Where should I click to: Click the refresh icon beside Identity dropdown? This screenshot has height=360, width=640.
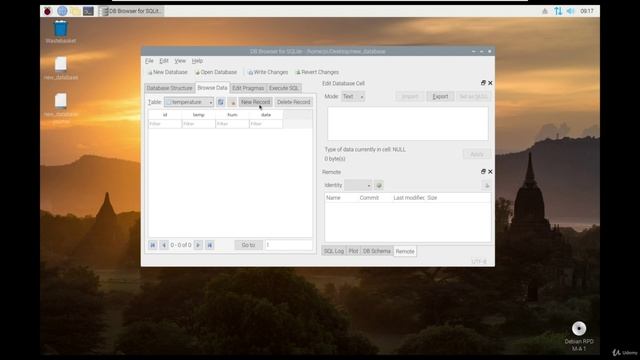click(379, 185)
